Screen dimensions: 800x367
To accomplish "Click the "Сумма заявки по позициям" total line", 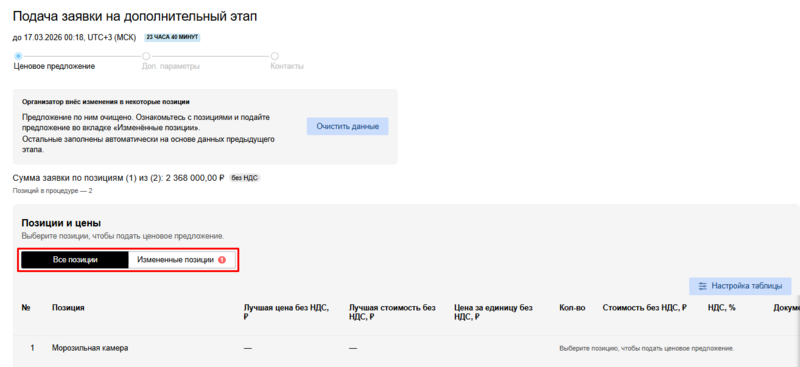I will 118,178.
